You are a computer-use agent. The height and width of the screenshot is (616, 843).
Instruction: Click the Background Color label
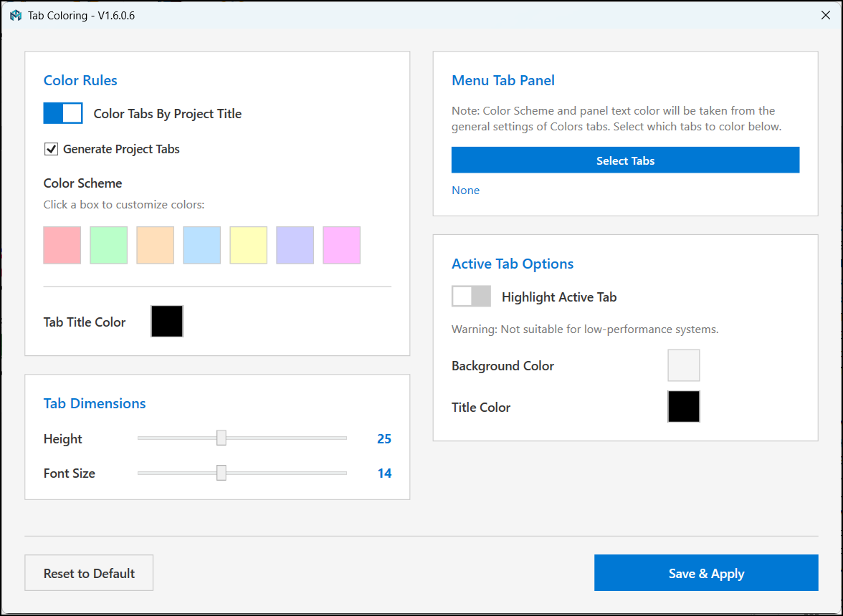[503, 366]
